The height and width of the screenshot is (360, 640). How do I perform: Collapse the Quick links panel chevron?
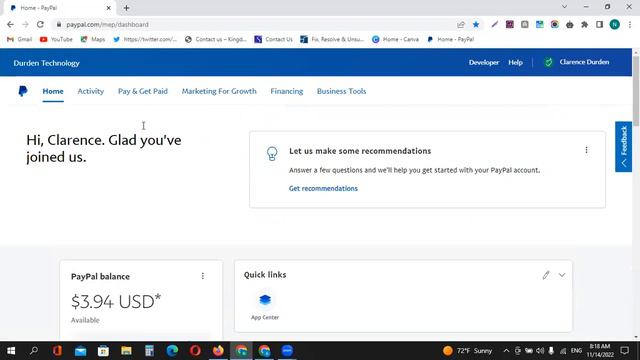[562, 275]
